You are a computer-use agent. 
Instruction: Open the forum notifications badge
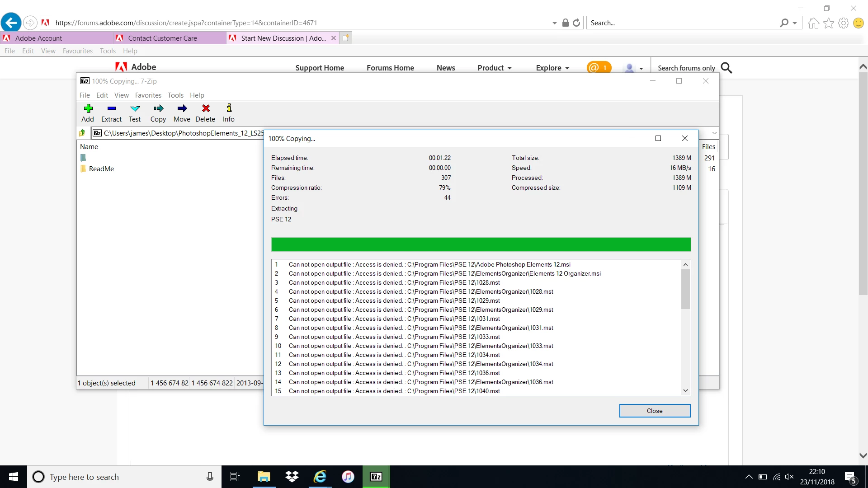[599, 68]
